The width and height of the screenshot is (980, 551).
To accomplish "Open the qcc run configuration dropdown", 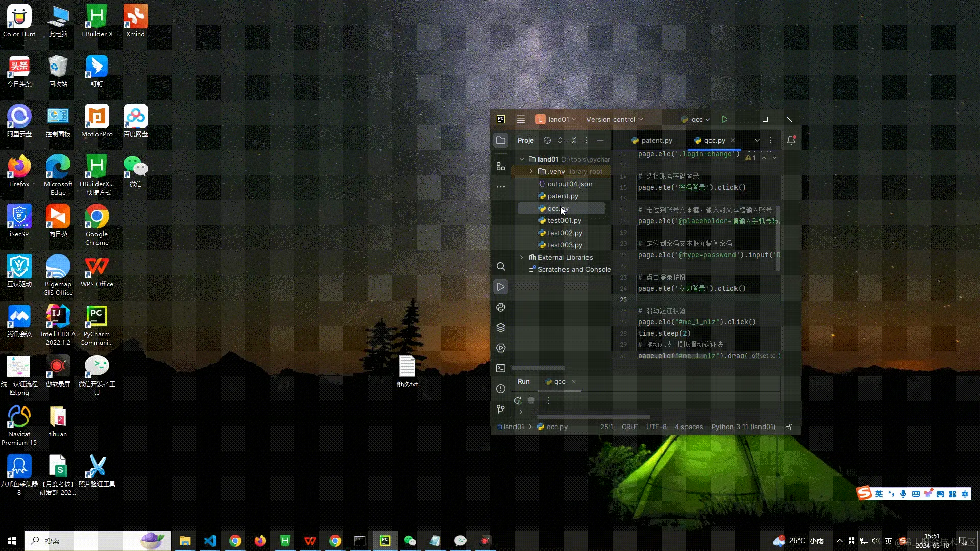I will point(696,119).
